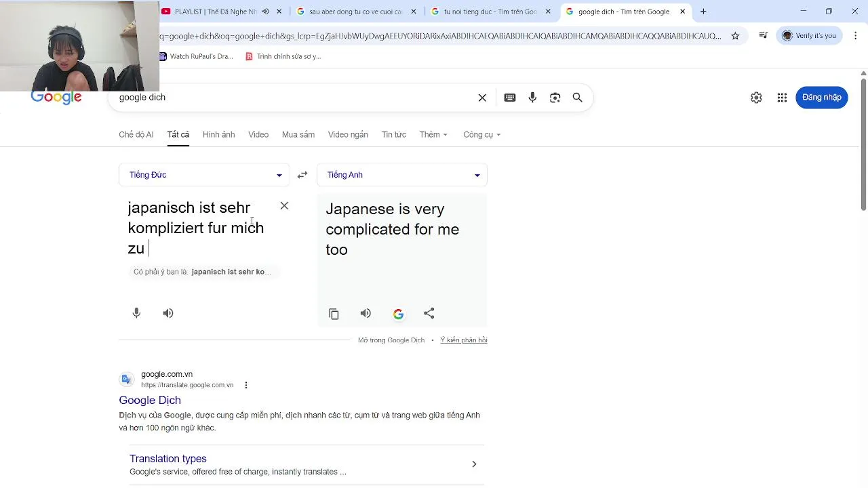The image size is (868, 488).
Task: Share the translation result
Action: tap(429, 313)
